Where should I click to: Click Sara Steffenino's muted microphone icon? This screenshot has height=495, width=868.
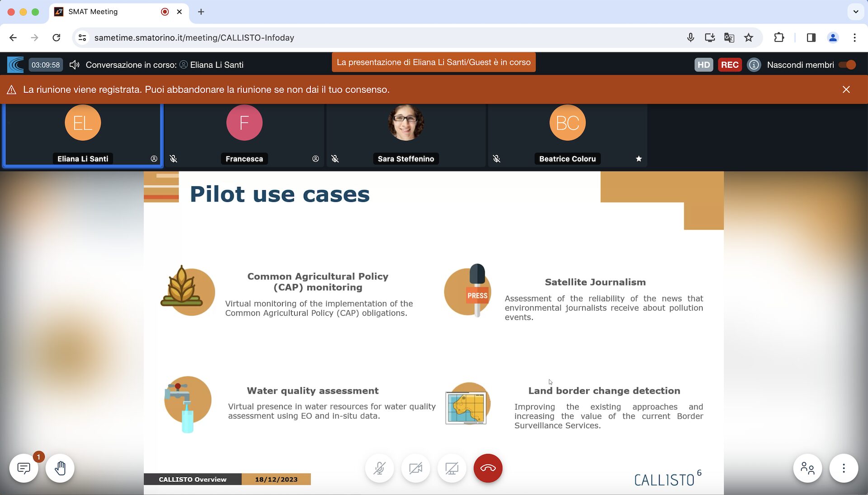pos(335,159)
